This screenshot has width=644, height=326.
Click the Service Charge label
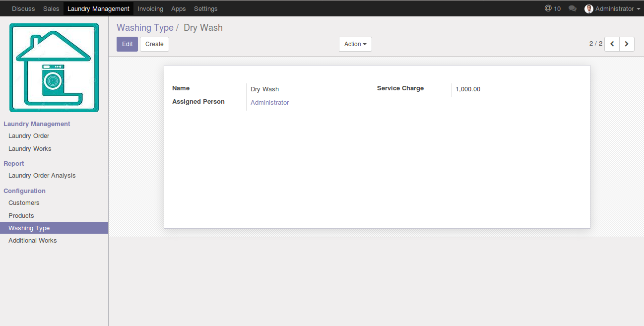coord(400,88)
